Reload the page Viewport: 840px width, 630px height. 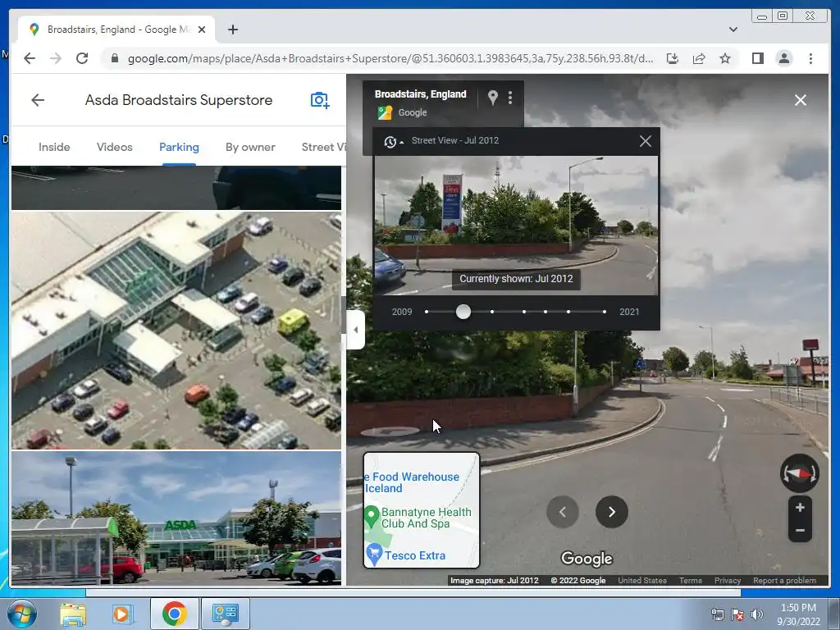82,58
